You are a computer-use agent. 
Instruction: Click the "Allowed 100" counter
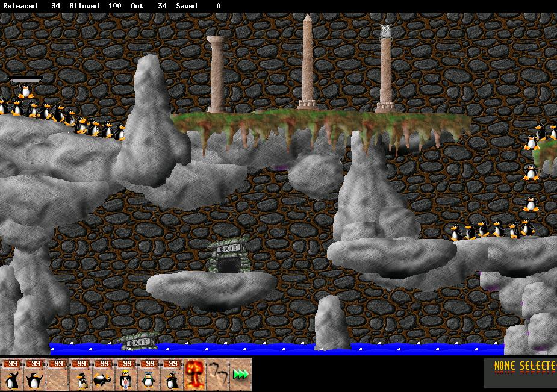click(95, 6)
